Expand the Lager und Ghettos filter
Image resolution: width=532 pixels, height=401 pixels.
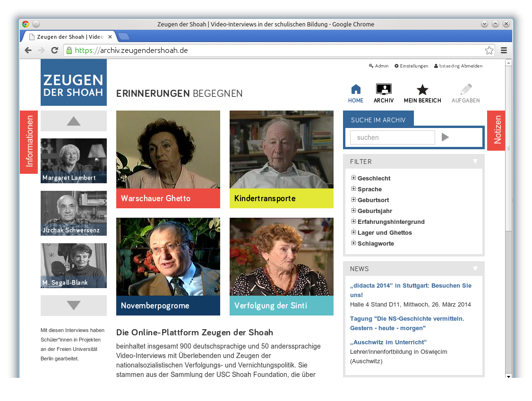[353, 232]
